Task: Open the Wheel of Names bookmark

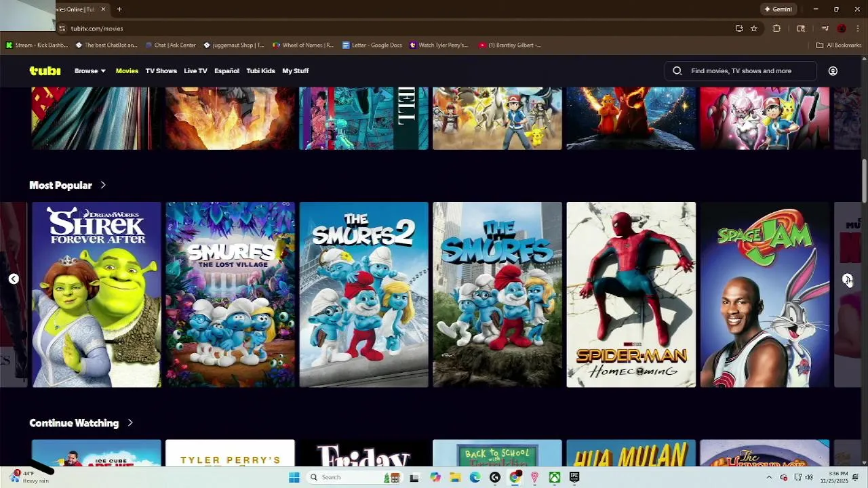Action: tap(303, 45)
